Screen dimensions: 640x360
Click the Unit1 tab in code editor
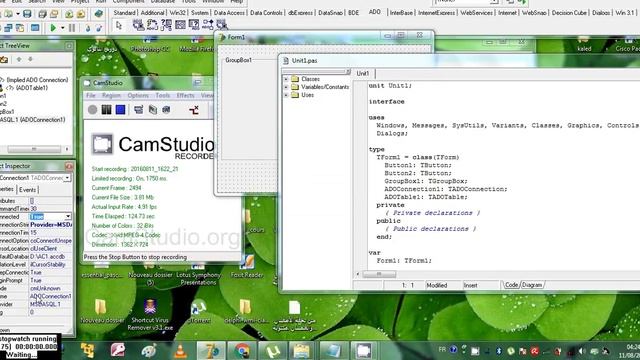(x=362, y=73)
